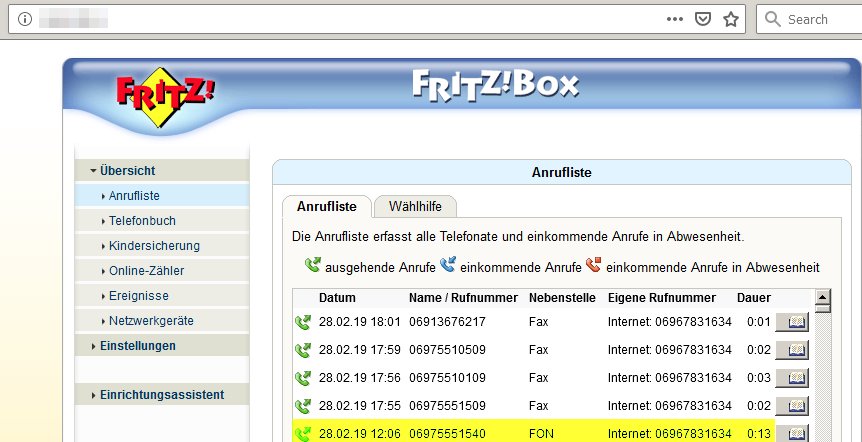Click the Pocket save icon in address bar

(x=703, y=19)
